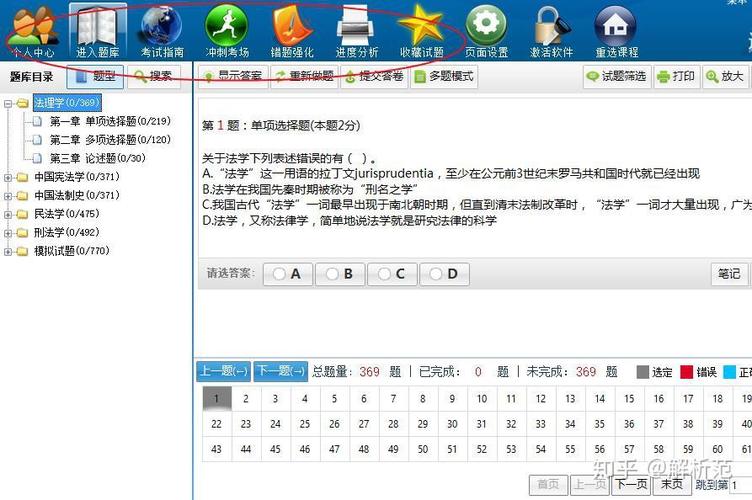Go to previous question 上一题
The width and height of the screenshot is (752, 500).
tap(223, 372)
